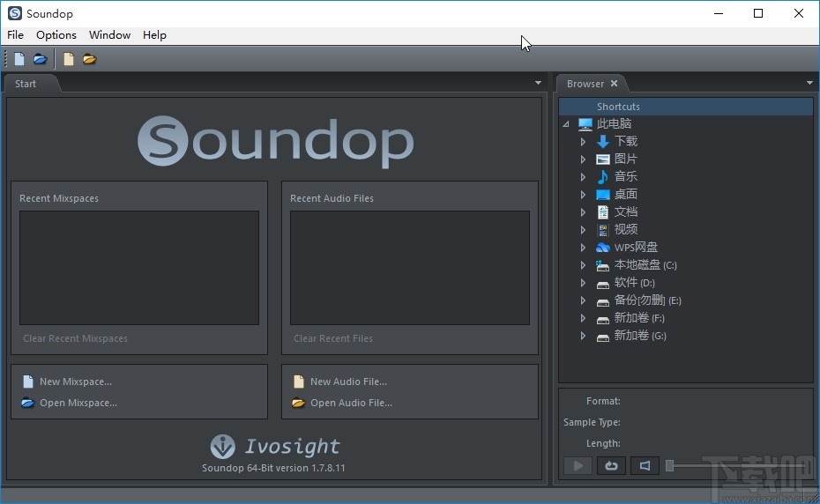
Task: Click the preview Play button
Action: [x=578, y=465]
